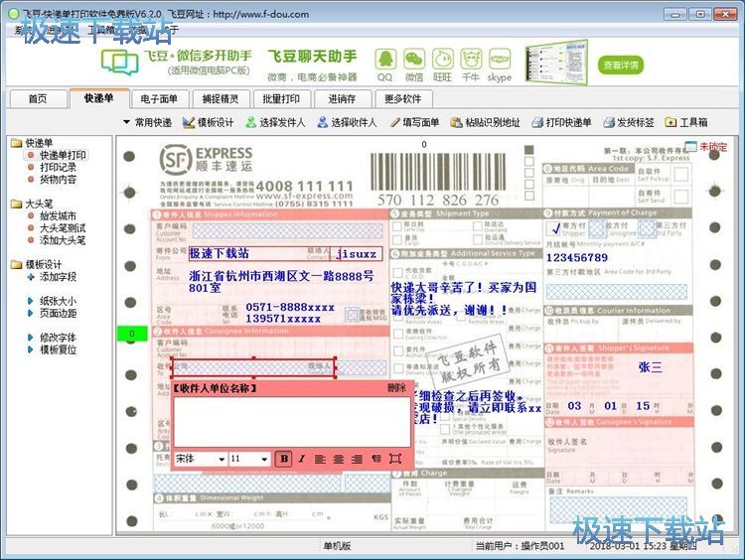This screenshot has height=560, width=745.
Task: Click the green 查看详情 button
Action: coord(621,66)
